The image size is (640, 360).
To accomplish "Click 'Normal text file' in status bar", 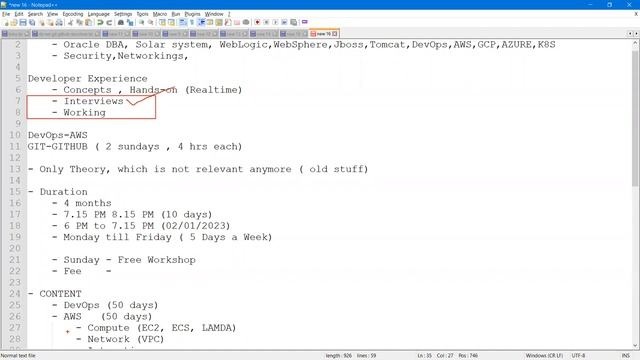I will tap(18, 356).
